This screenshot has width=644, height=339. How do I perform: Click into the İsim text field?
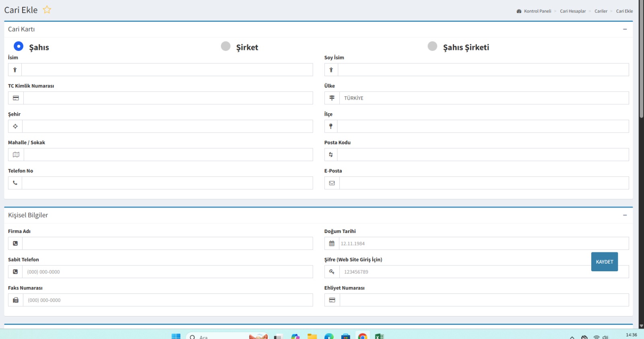pyautogui.click(x=167, y=70)
